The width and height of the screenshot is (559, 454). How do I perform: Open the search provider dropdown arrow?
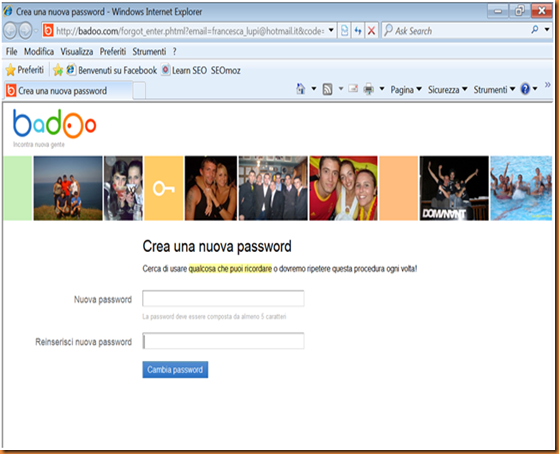[x=547, y=30]
